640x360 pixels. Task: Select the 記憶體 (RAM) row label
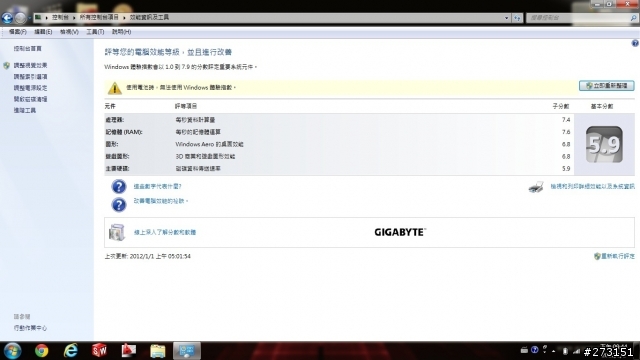click(124, 132)
